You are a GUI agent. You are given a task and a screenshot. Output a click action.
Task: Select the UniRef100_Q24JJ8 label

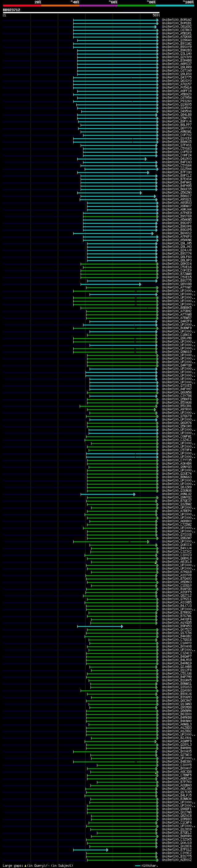coord(177,250)
